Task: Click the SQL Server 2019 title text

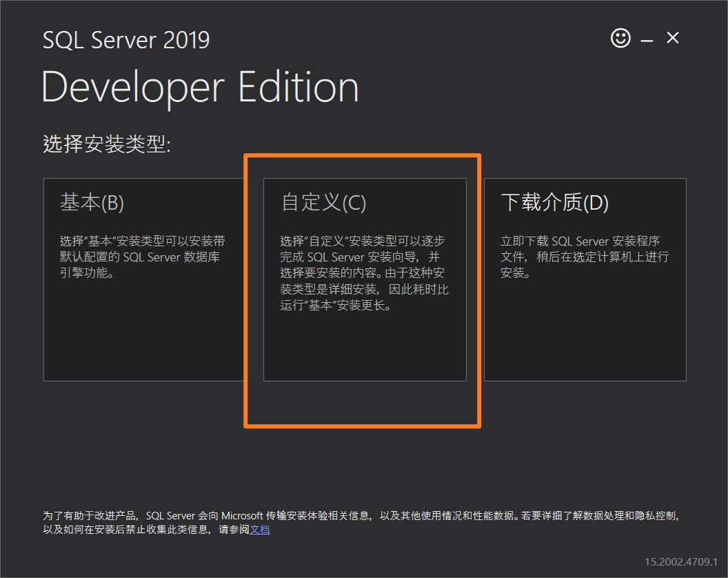Action: tap(126, 40)
